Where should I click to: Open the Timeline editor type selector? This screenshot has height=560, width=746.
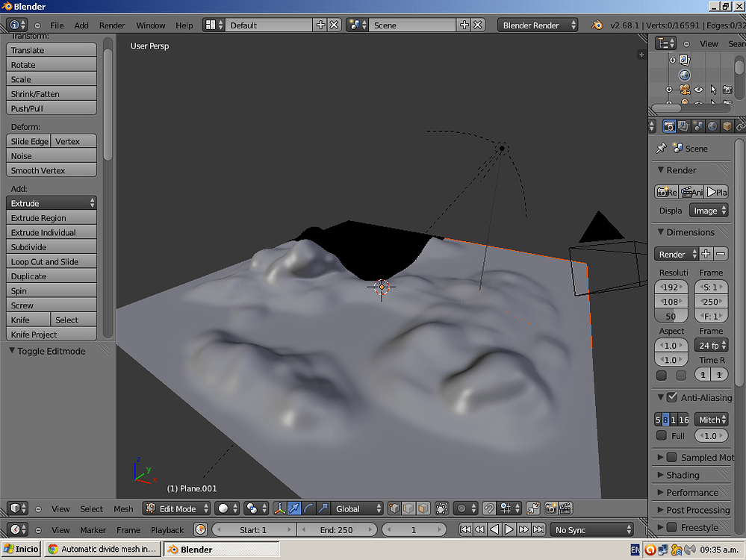click(x=18, y=529)
